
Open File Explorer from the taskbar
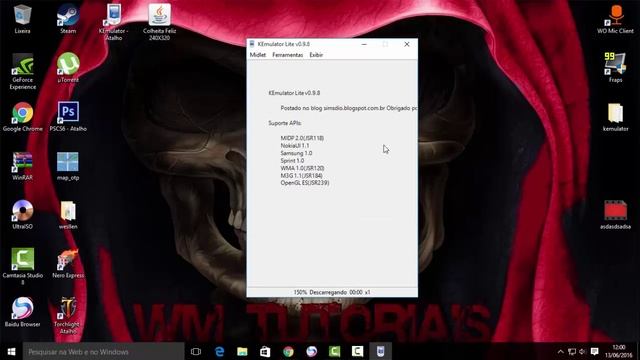click(242, 351)
